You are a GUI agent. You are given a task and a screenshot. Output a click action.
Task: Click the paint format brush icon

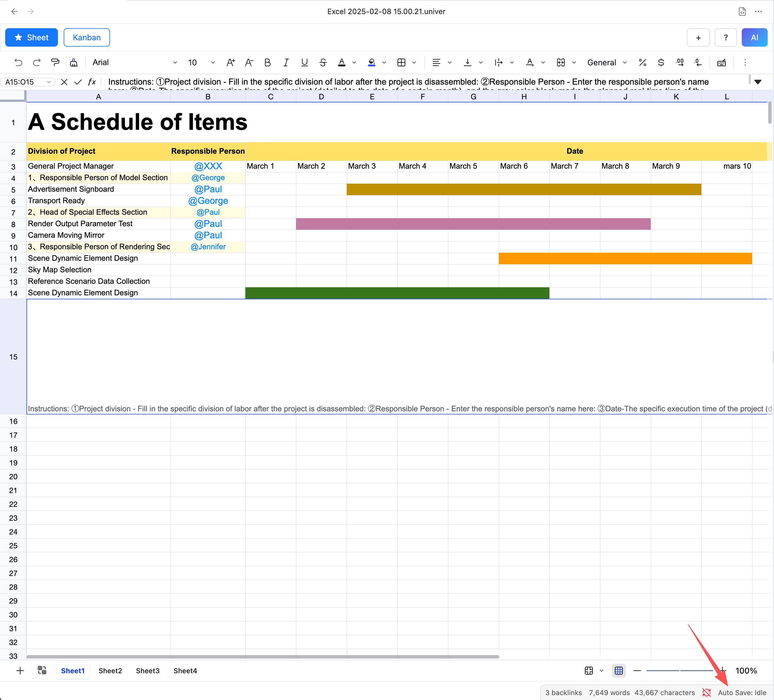pos(55,62)
